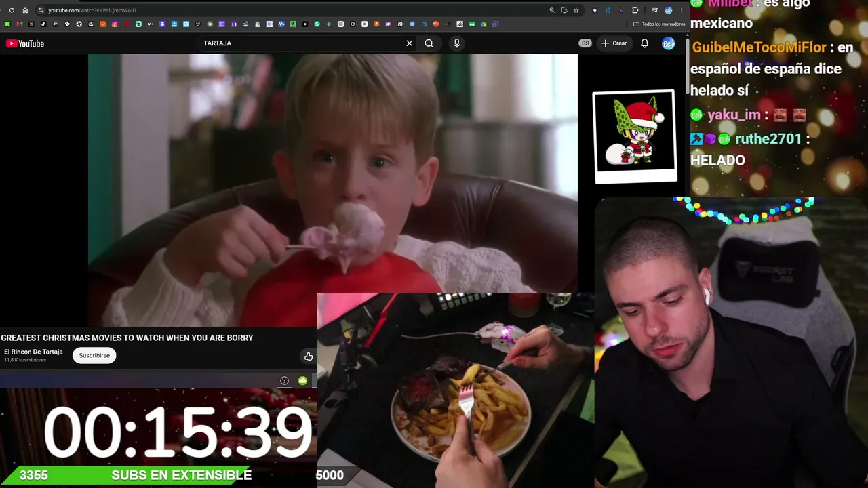
Task: Go to the YouTube home logo
Action: pos(25,43)
